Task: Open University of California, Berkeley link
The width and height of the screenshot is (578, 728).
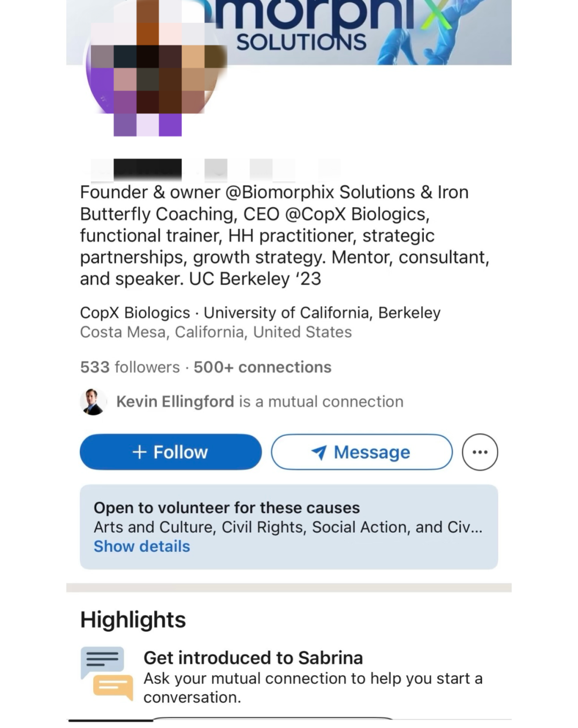Action: pyautogui.click(x=322, y=313)
